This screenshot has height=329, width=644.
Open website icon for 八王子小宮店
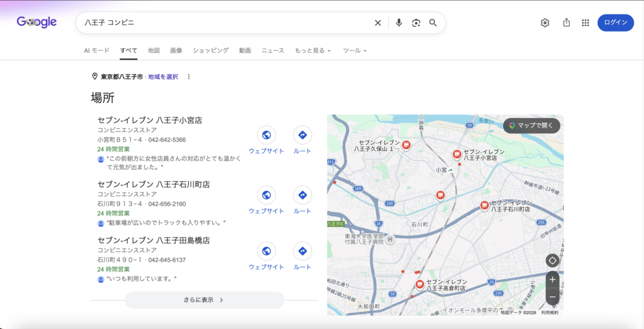point(266,135)
